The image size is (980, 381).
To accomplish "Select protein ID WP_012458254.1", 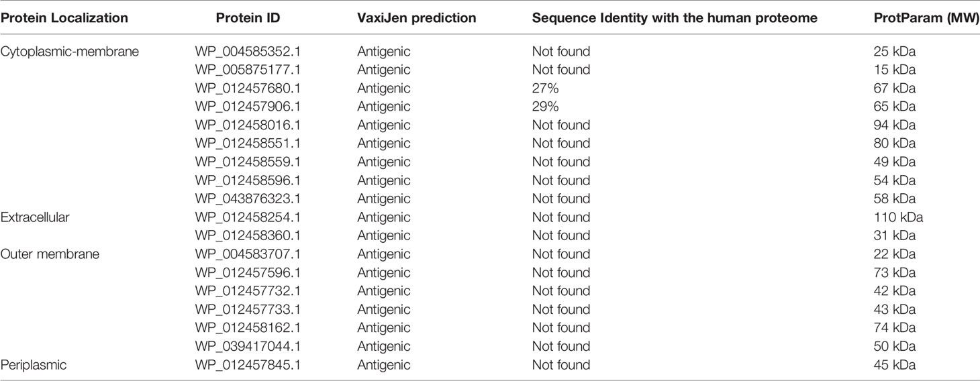I will pos(248,217).
